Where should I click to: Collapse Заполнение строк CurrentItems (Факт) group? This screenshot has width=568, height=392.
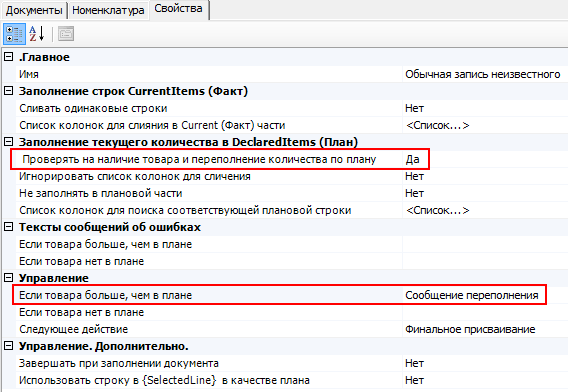[8, 91]
